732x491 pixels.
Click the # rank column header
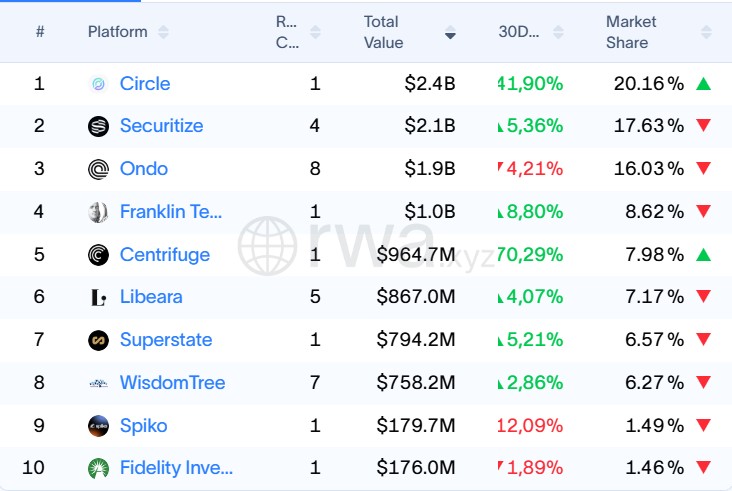tap(40, 32)
